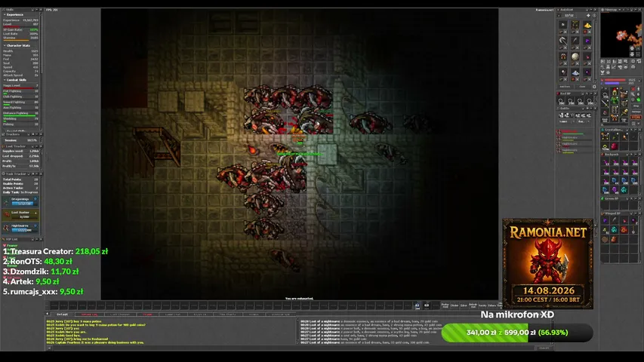Toggle the green button in inventory panel
The width and height of the screenshot is (644, 362).
pos(639,100)
